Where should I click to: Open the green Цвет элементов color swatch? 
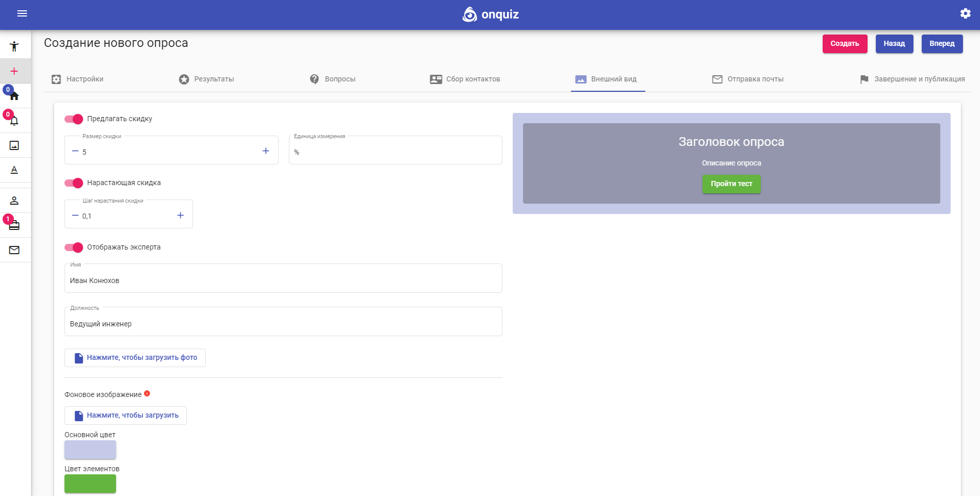coord(90,484)
